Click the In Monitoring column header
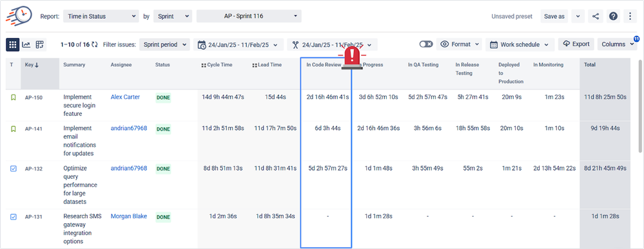 tap(549, 65)
